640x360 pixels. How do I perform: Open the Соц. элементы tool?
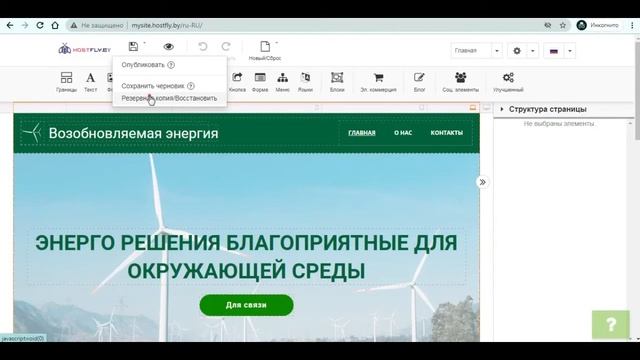tap(460, 82)
